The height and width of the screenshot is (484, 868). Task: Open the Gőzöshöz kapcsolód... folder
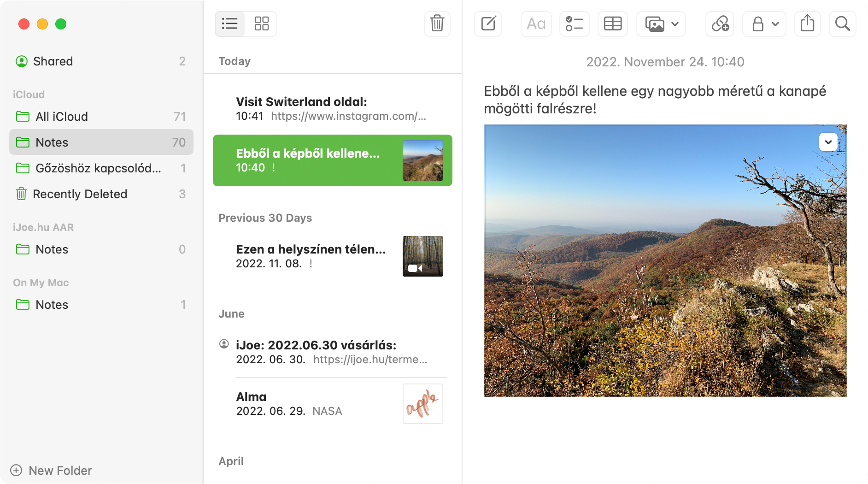[101, 168]
